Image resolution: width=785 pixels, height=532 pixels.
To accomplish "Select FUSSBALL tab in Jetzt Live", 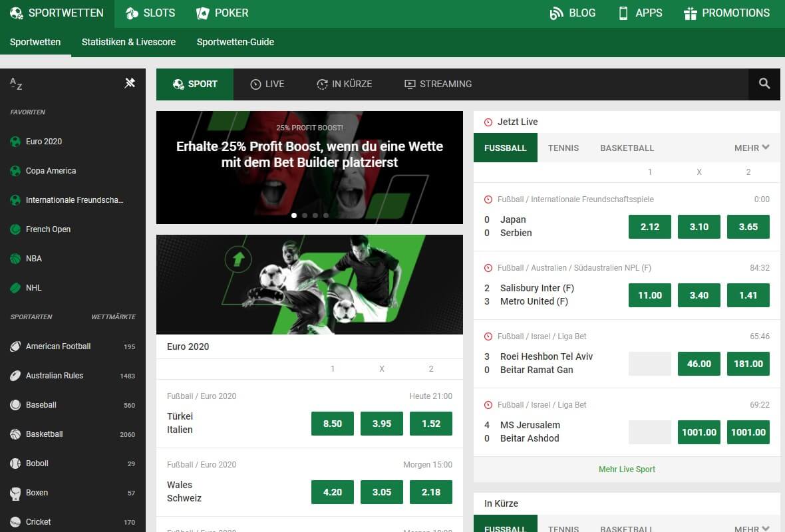I will coord(505,148).
